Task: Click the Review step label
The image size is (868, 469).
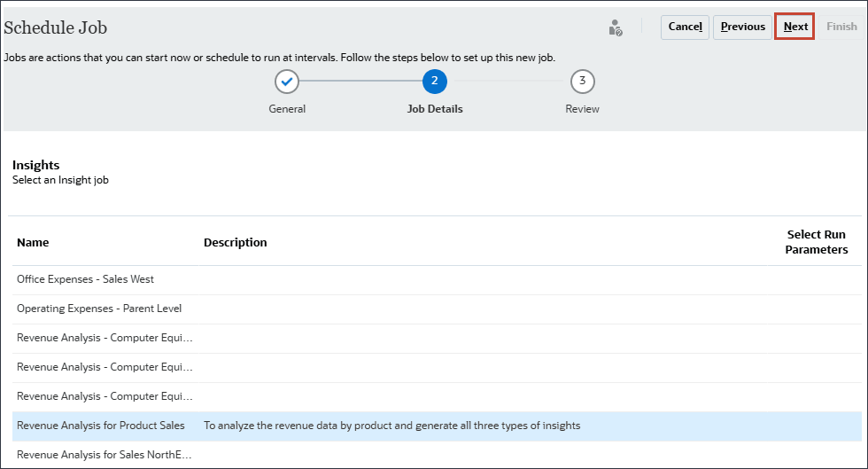Action: (x=582, y=109)
